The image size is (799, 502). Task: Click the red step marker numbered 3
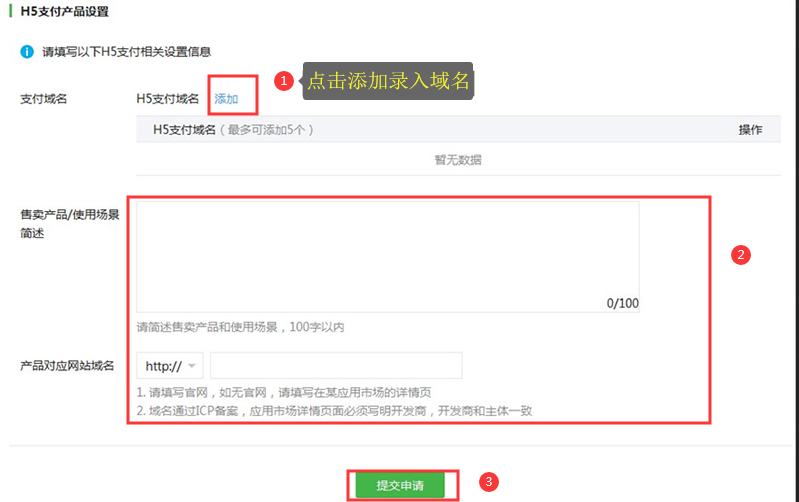tap(488, 483)
